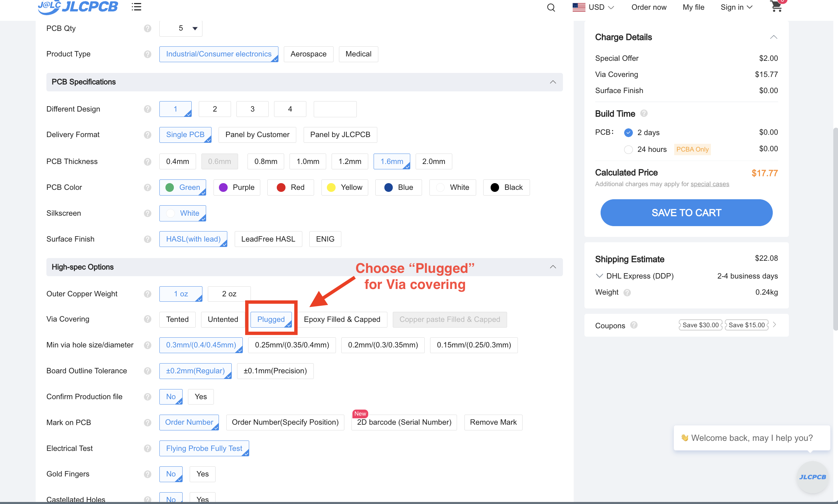Screen dimensions: 838x504
Task: Click help icon next to Confirm Production file
Action: tap(148, 397)
